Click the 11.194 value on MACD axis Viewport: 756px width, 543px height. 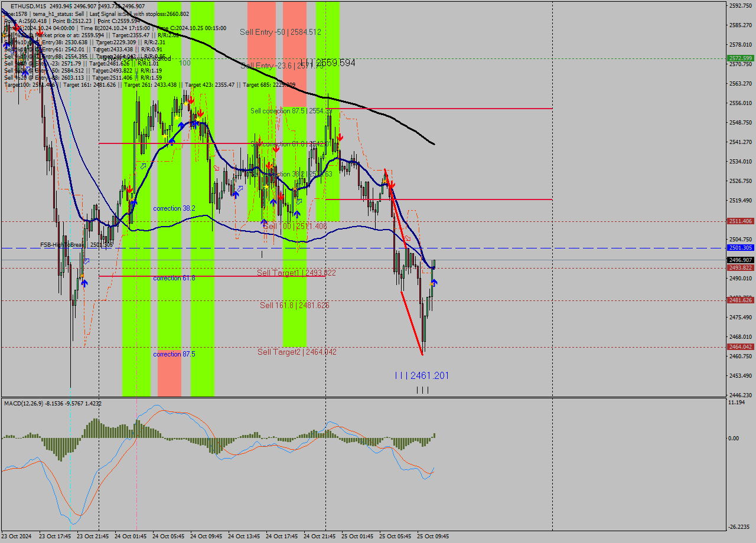click(x=737, y=402)
